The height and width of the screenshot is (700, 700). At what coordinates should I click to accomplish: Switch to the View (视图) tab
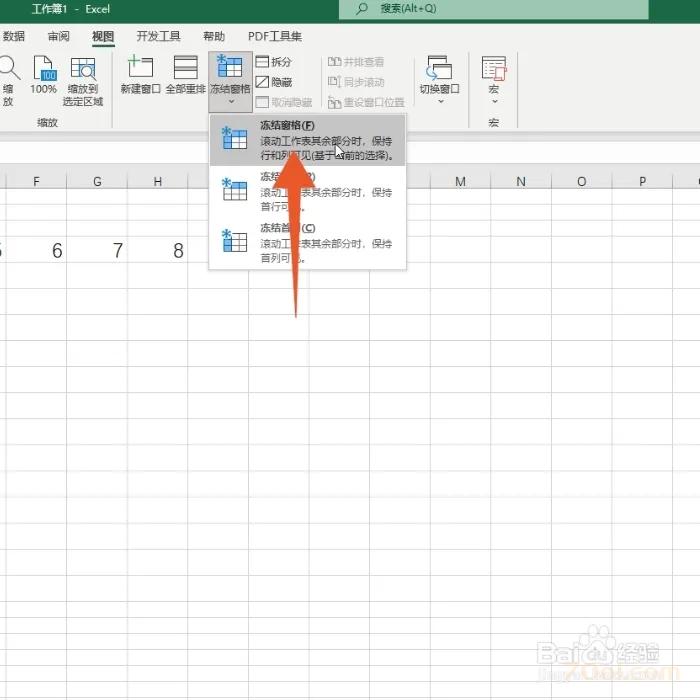tap(103, 36)
